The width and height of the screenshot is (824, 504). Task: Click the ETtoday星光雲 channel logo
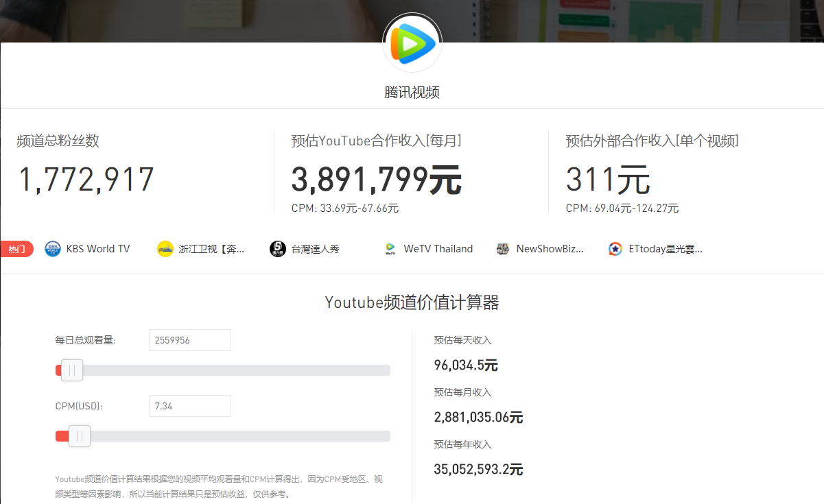(x=614, y=248)
